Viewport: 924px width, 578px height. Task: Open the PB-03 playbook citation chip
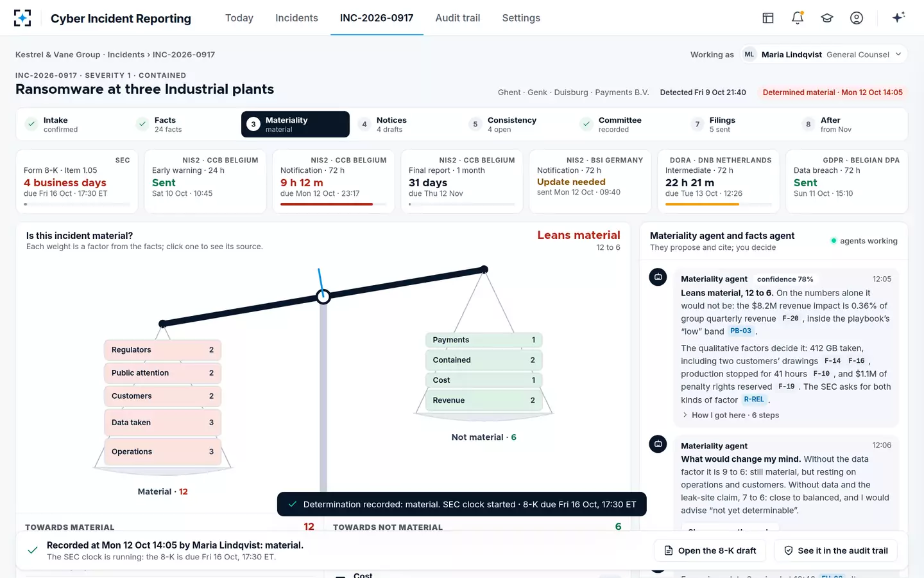pos(740,331)
